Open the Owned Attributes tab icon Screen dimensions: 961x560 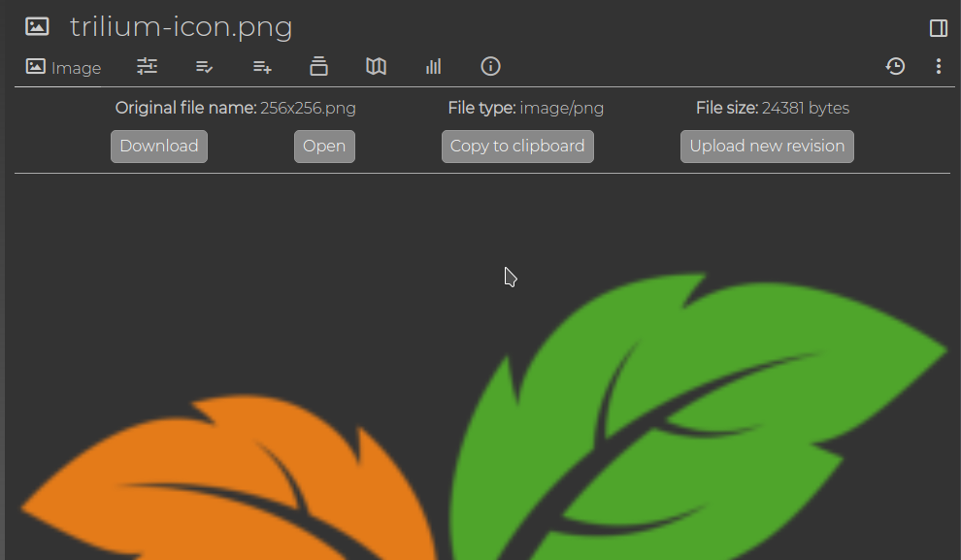point(204,67)
